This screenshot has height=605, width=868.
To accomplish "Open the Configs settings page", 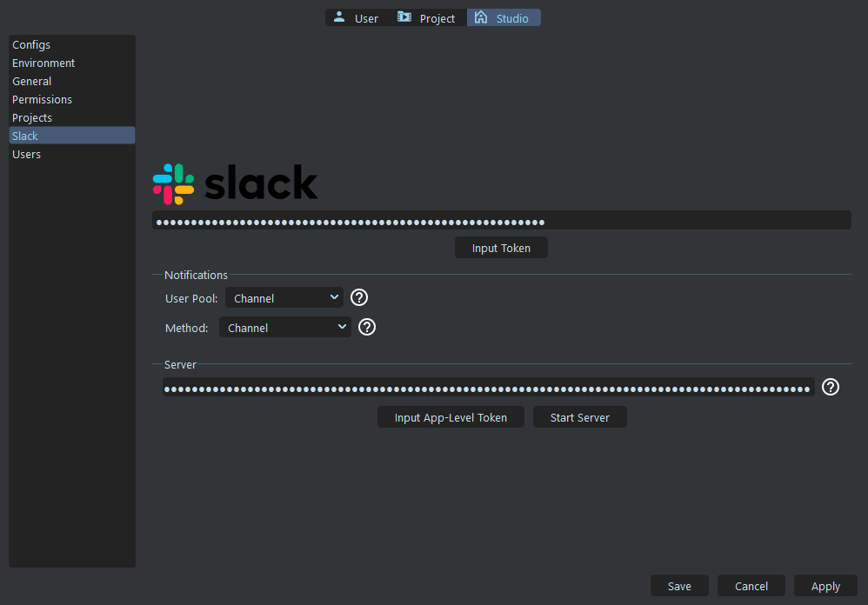I will click(x=72, y=45).
